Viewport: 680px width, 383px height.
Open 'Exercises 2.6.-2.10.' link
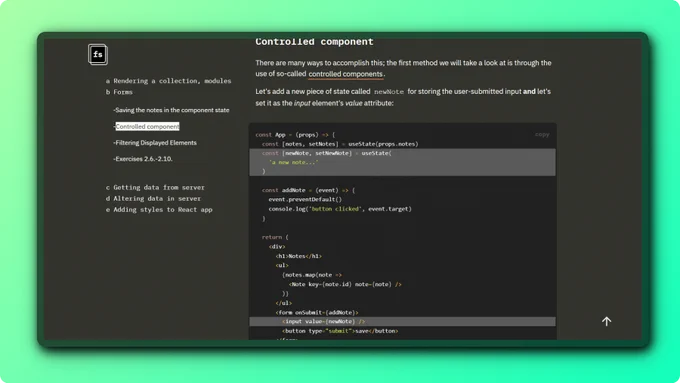pyautogui.click(x=143, y=159)
